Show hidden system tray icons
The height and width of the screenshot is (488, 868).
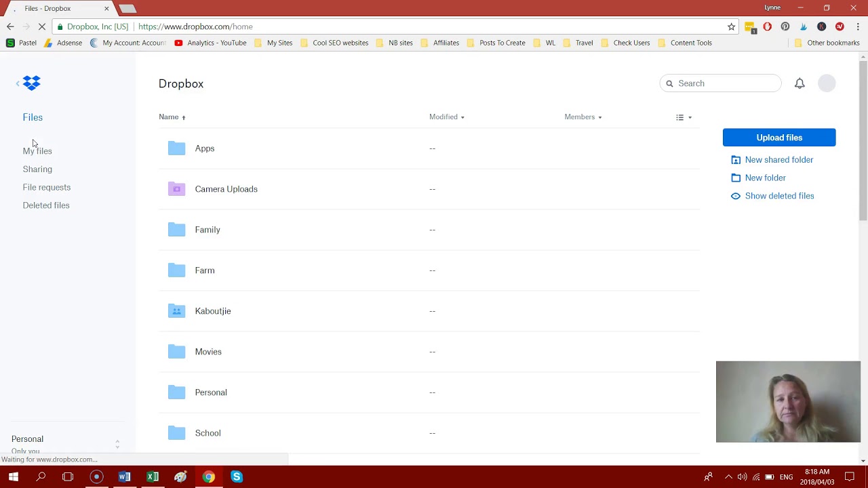pos(728,477)
